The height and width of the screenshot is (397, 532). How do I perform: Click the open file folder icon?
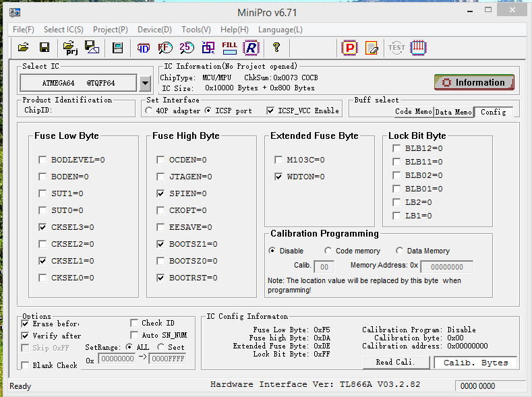23,47
